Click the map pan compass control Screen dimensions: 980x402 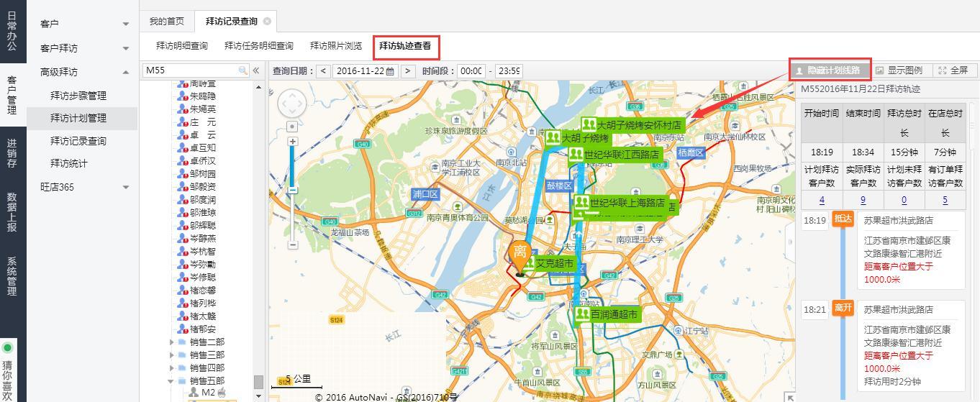pos(292,104)
